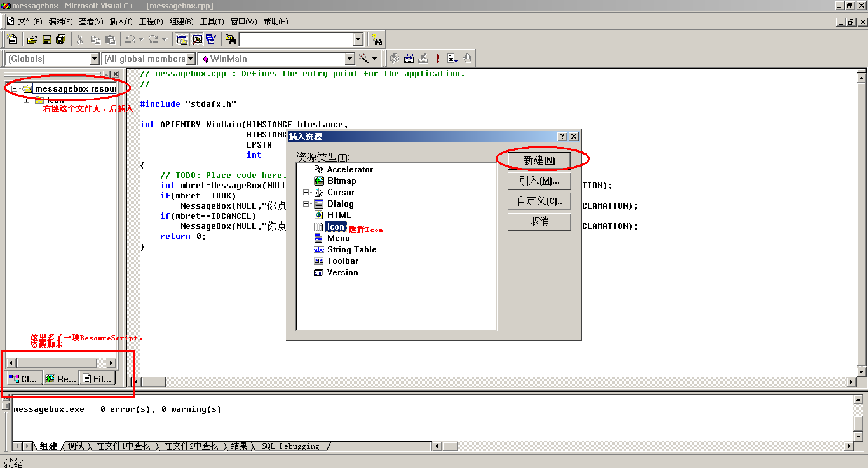Click the hand Insert Breakpoint icon
The width and height of the screenshot is (868, 468).
(x=467, y=59)
